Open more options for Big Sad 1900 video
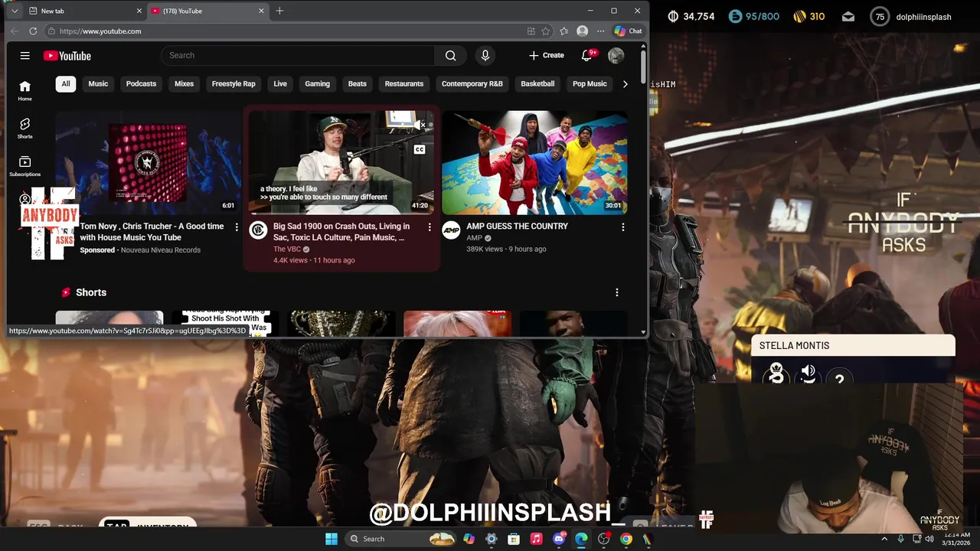This screenshot has height=551, width=980. (x=430, y=227)
